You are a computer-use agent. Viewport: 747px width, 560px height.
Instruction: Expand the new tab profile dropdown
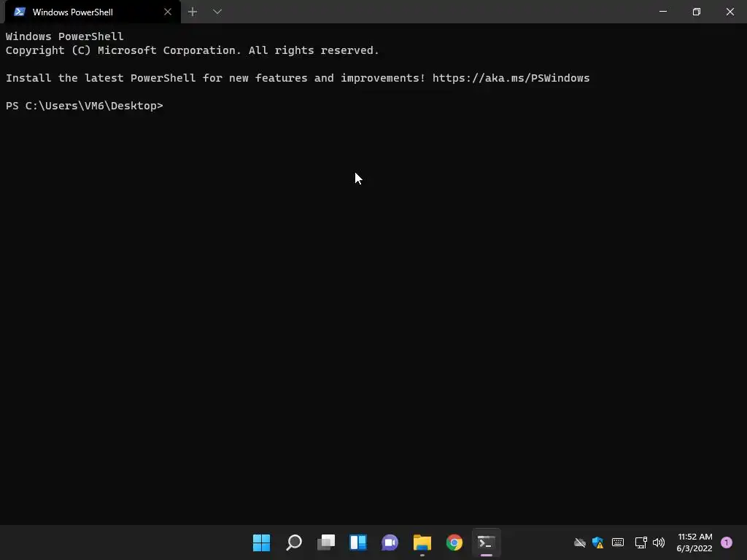tap(217, 12)
